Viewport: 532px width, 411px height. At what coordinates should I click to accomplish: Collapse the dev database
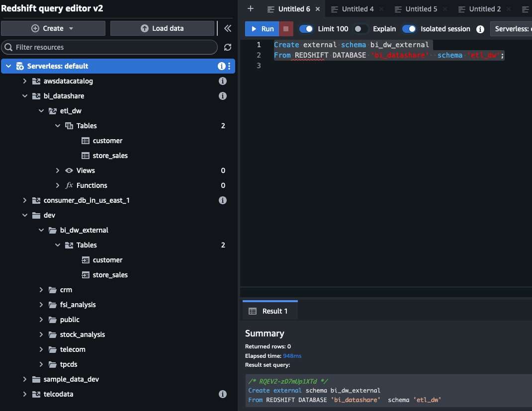[x=25, y=215]
